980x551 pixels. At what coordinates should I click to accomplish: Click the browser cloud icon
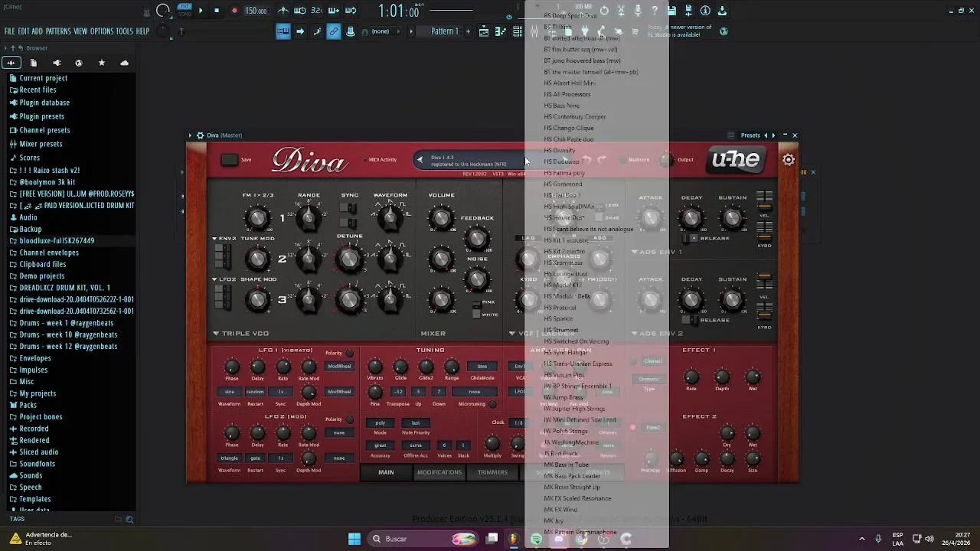coord(125,63)
